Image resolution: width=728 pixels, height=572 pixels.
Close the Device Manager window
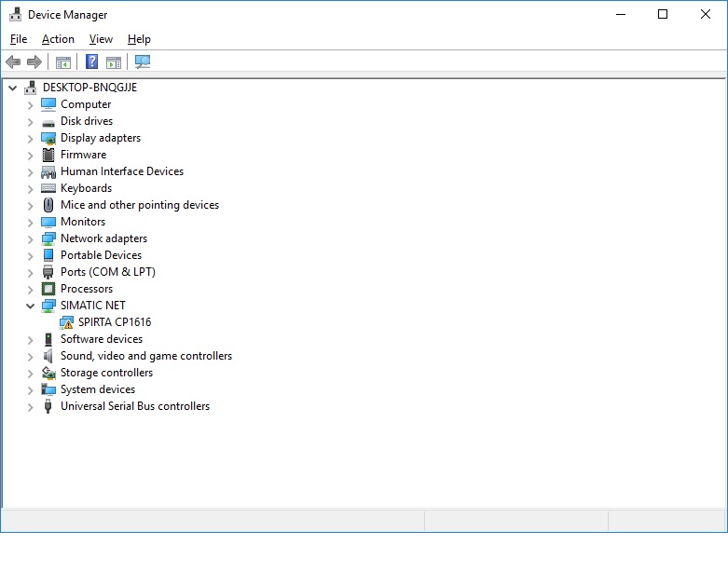pyautogui.click(x=706, y=14)
